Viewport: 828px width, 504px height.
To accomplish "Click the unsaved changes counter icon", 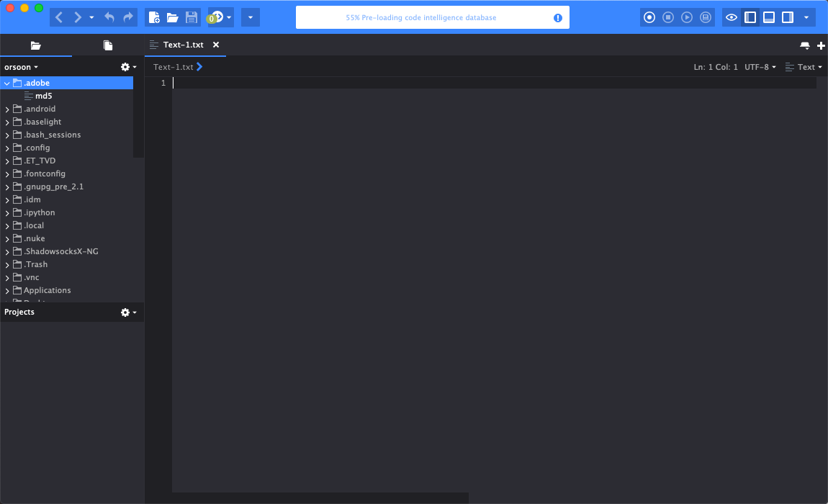I will pyautogui.click(x=215, y=17).
